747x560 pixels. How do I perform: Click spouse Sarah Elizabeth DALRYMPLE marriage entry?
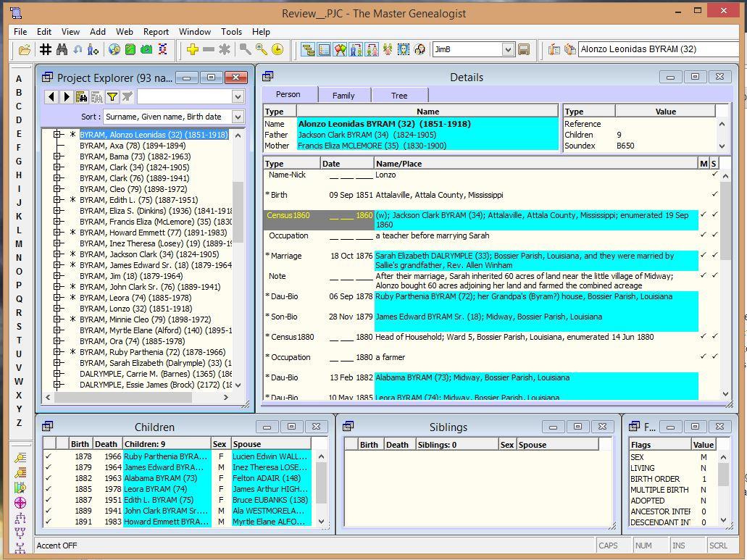pos(536,261)
